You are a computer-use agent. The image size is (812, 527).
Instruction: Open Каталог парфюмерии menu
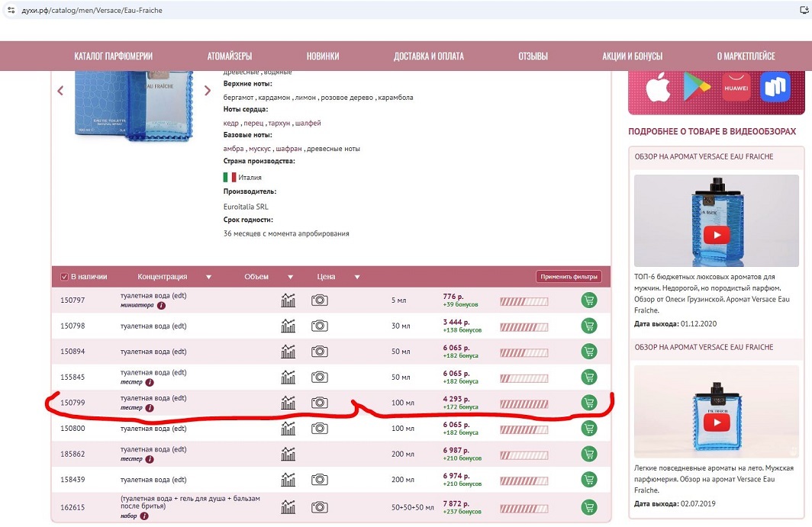[114, 56]
